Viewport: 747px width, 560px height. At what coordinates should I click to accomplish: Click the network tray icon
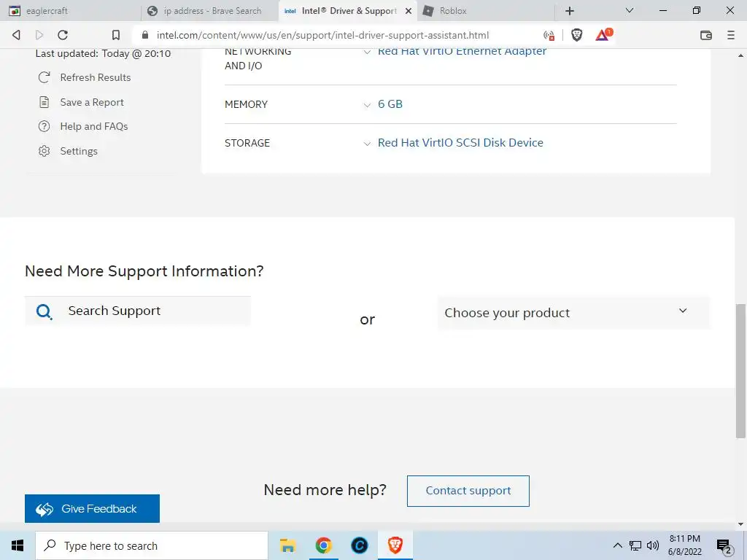point(635,545)
